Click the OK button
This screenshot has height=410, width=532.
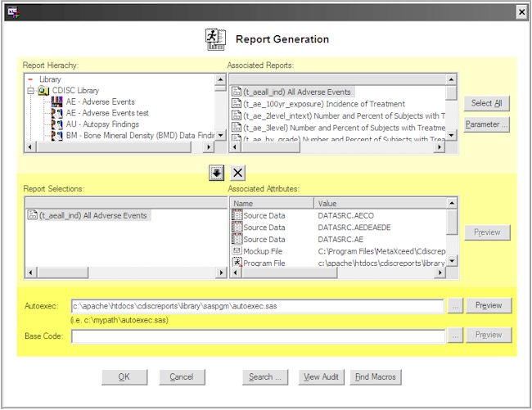[124, 377]
